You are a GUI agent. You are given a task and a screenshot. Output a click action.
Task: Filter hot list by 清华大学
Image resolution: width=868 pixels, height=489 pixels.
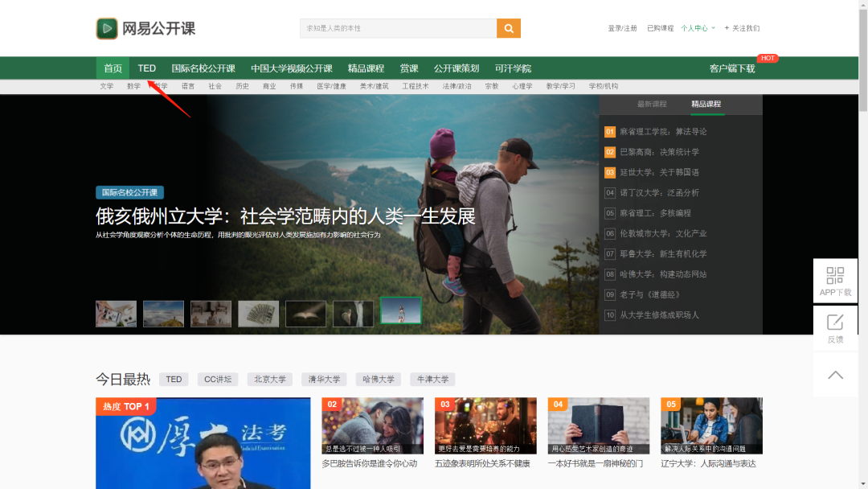[x=325, y=380]
